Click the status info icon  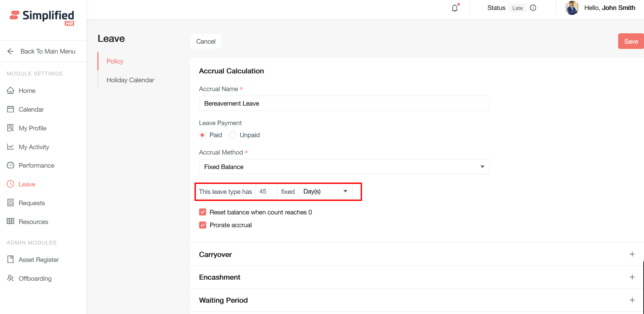point(533,8)
